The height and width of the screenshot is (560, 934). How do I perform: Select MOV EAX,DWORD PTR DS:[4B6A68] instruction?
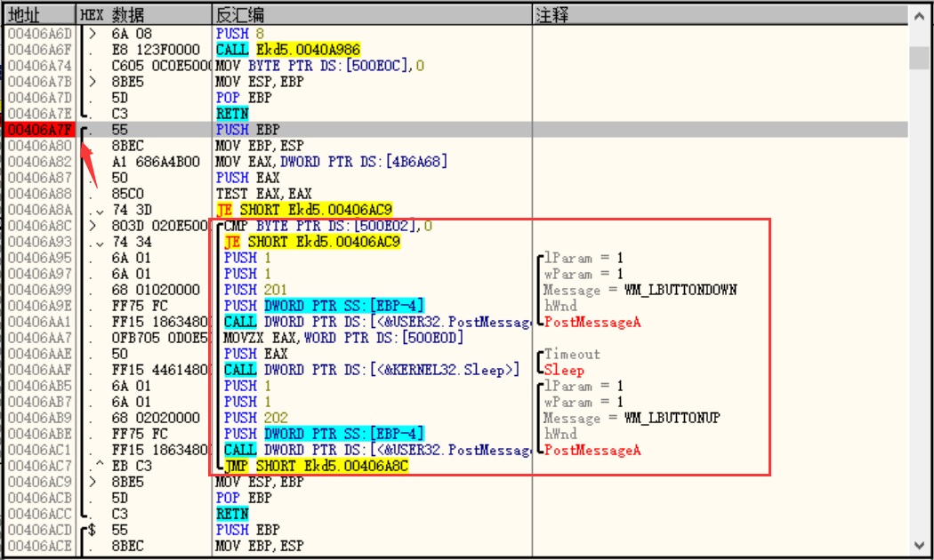click(x=332, y=162)
